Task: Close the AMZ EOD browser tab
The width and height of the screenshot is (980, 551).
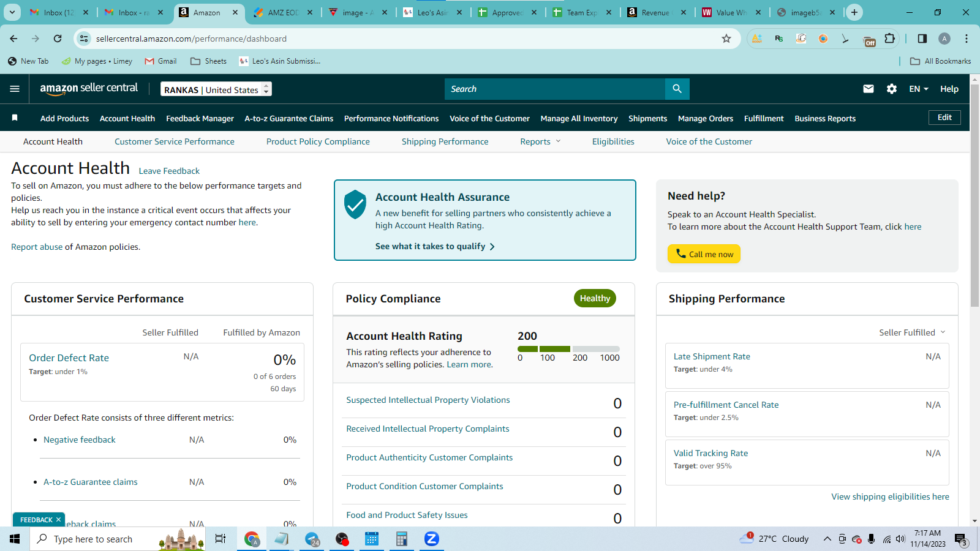Action: pyautogui.click(x=310, y=12)
